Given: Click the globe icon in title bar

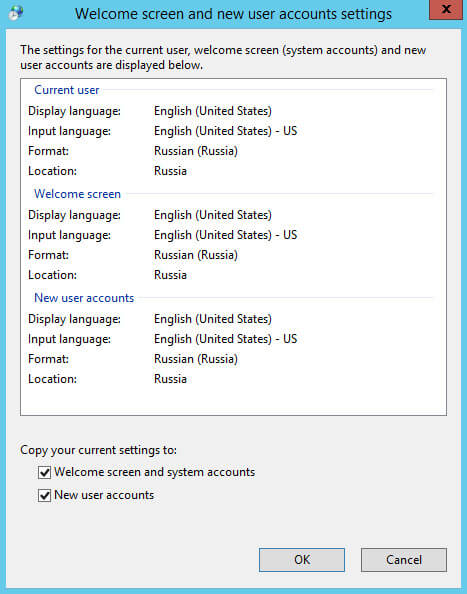Looking at the screenshot, I should click(x=16, y=13).
